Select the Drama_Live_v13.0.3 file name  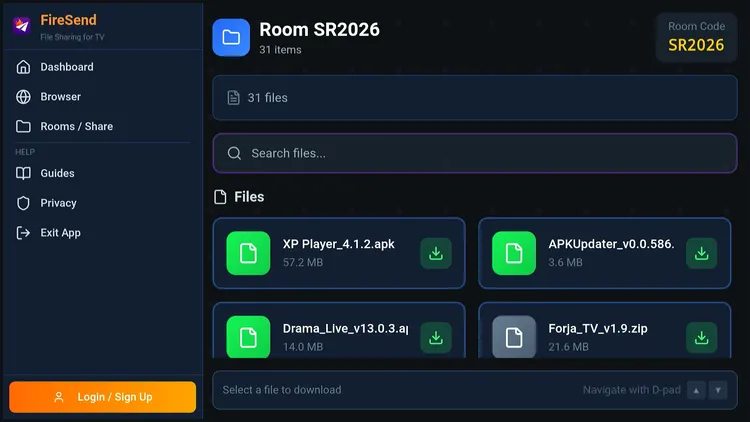coord(345,329)
